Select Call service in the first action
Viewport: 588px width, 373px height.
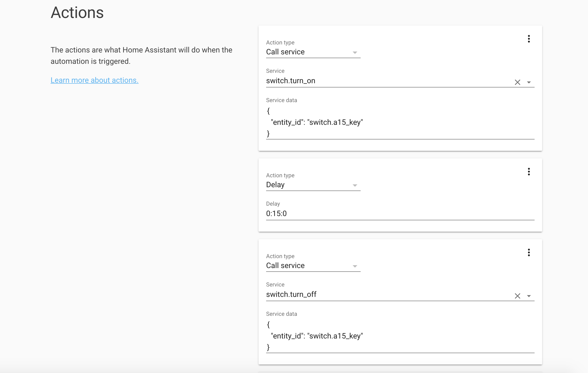pyautogui.click(x=285, y=52)
